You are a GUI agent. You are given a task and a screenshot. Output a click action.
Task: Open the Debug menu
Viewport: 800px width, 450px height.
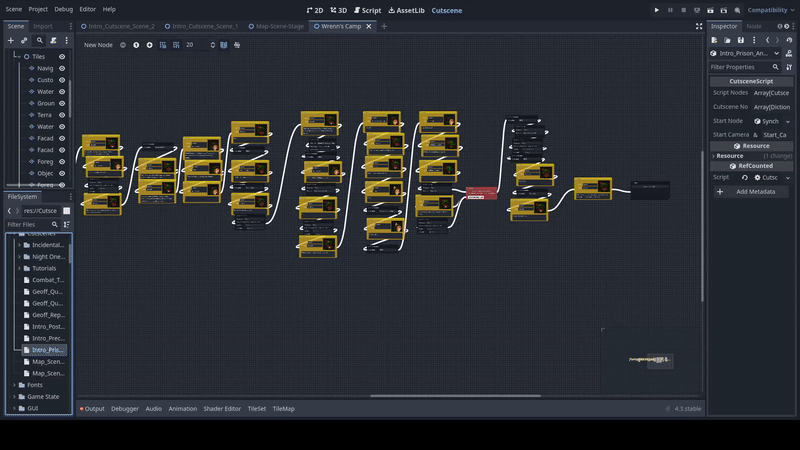pyautogui.click(x=63, y=9)
